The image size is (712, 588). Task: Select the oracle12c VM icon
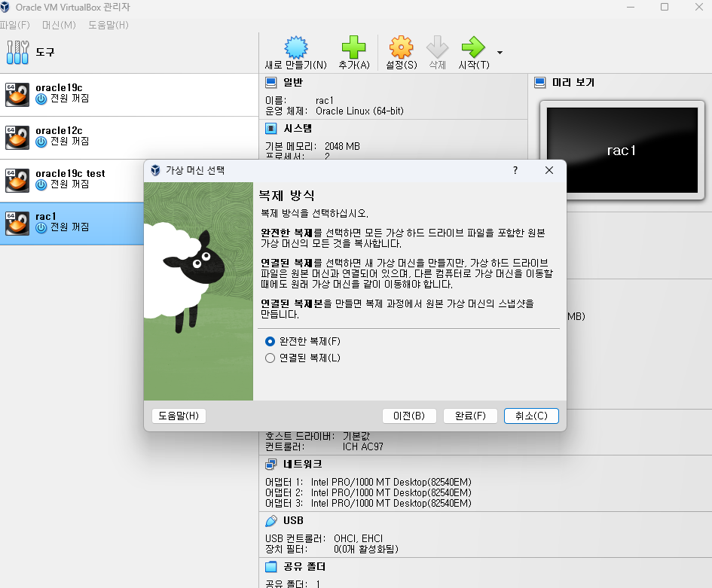click(17, 138)
